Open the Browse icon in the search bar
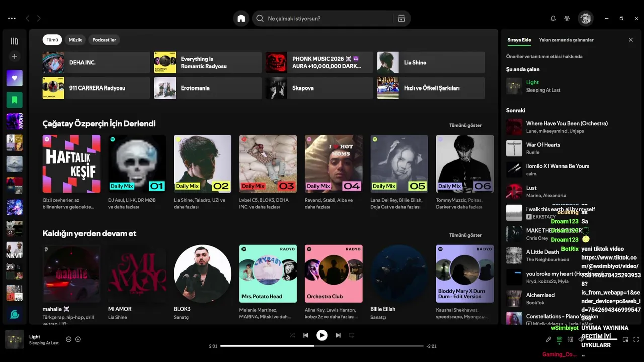 [x=401, y=18]
